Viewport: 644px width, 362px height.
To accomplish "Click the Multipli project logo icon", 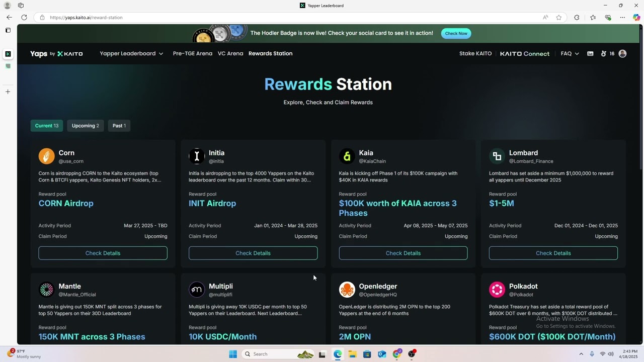I will coord(197,290).
